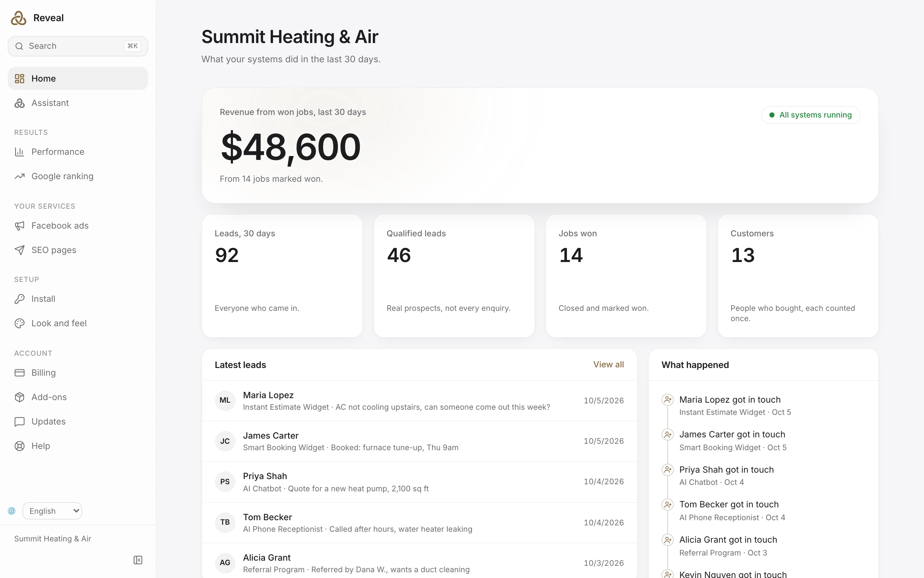Click the Reveal logo icon
924x578 pixels.
tap(18, 18)
